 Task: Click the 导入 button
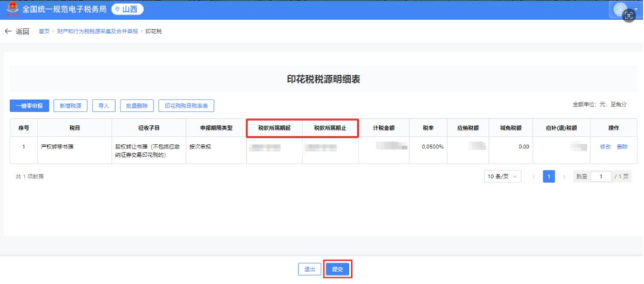pos(104,106)
